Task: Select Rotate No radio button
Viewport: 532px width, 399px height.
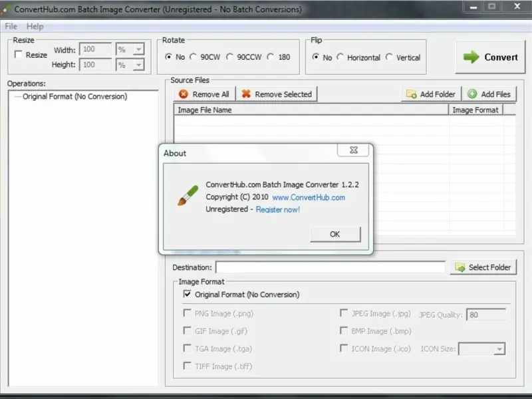Action: 168,57
